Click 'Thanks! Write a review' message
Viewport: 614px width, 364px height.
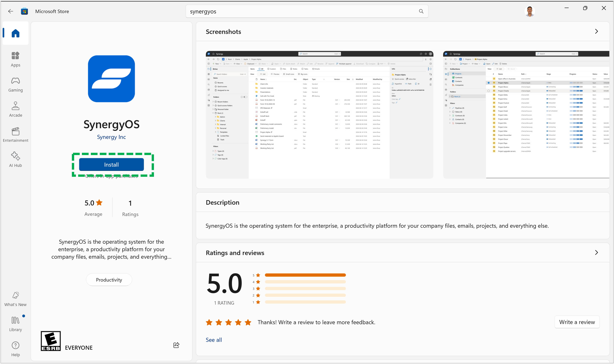(316, 322)
